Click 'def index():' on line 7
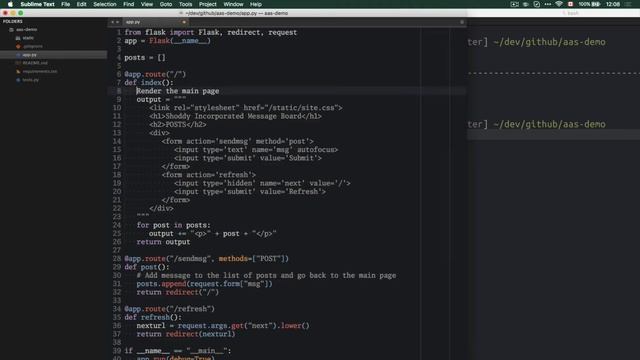This screenshot has height=360, width=640. (x=149, y=82)
